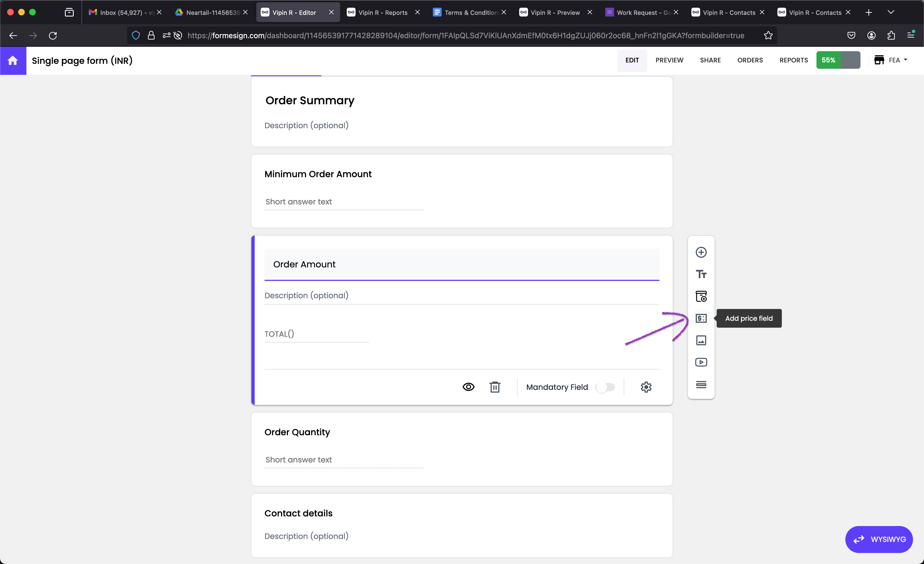This screenshot has height=564, width=924.
Task: Open the REPORTS tab
Action: [x=793, y=60]
